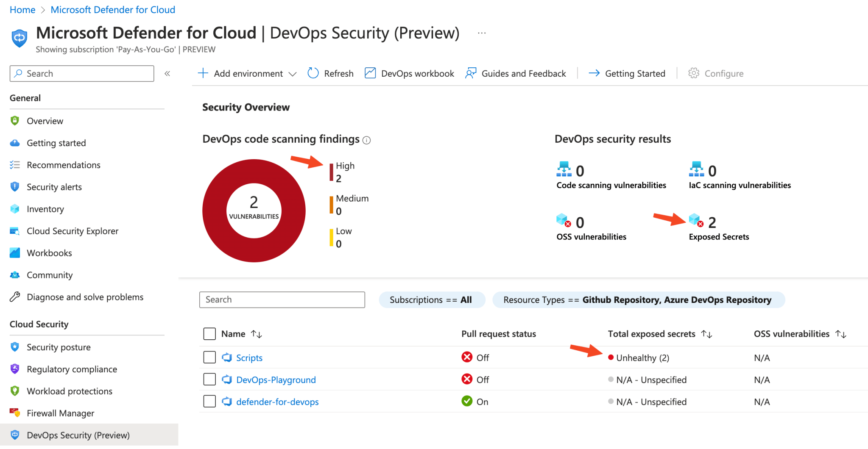Collapse the left navigation sidebar
This screenshot has width=868, height=449.
tap(167, 73)
